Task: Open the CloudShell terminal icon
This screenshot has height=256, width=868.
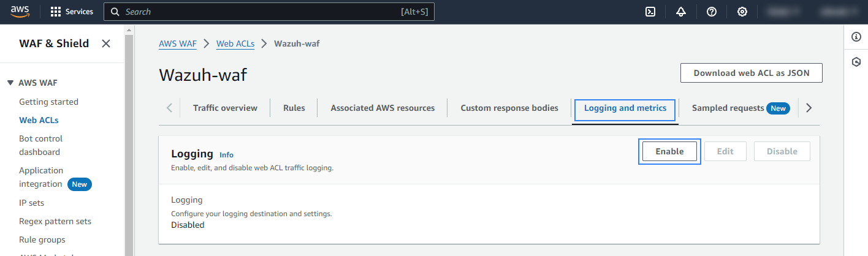Action: pos(650,12)
